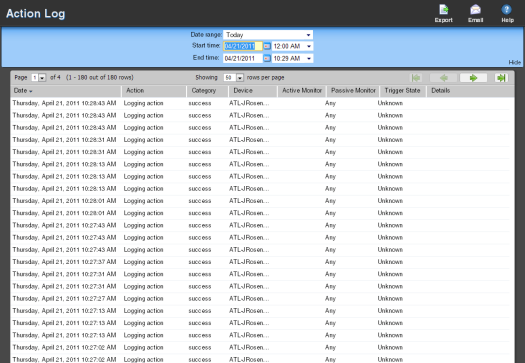
Task: Click 'success' in the 10:27:27 AM row
Action: click(200, 299)
